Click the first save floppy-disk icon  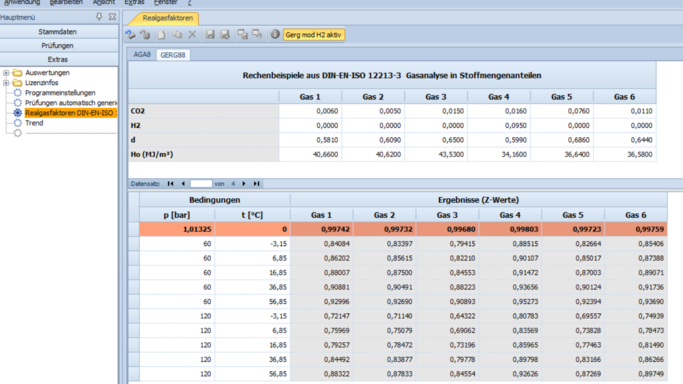click(x=210, y=35)
